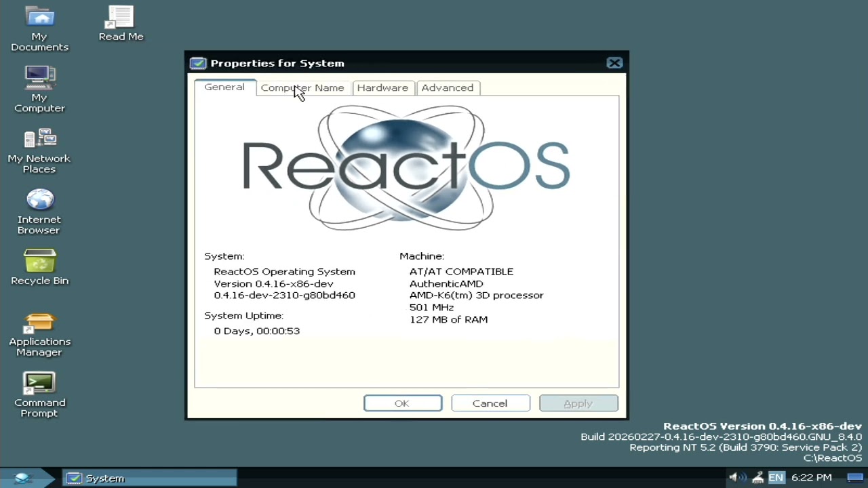Screen dimensions: 868x488
Task: Open the EN keyboard language indicator
Action: (x=776, y=478)
